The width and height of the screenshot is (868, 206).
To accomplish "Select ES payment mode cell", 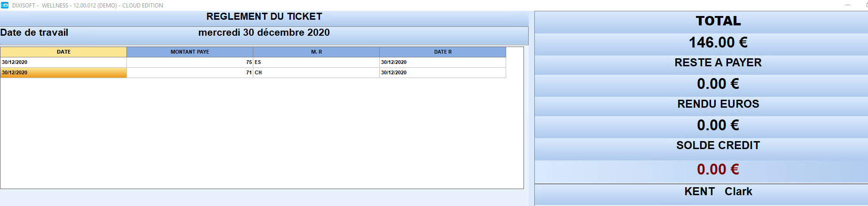I will click(x=316, y=62).
